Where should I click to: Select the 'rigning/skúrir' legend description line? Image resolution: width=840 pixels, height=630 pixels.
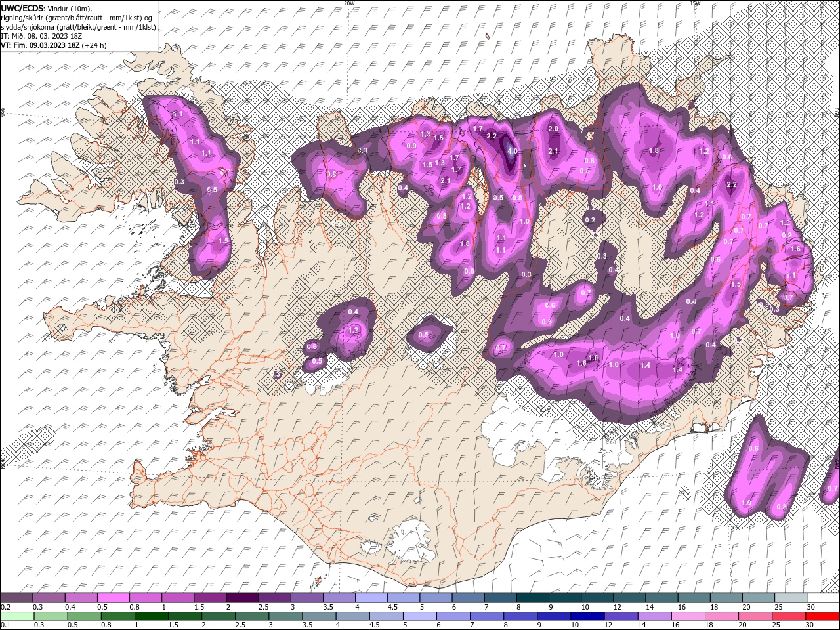[78, 18]
